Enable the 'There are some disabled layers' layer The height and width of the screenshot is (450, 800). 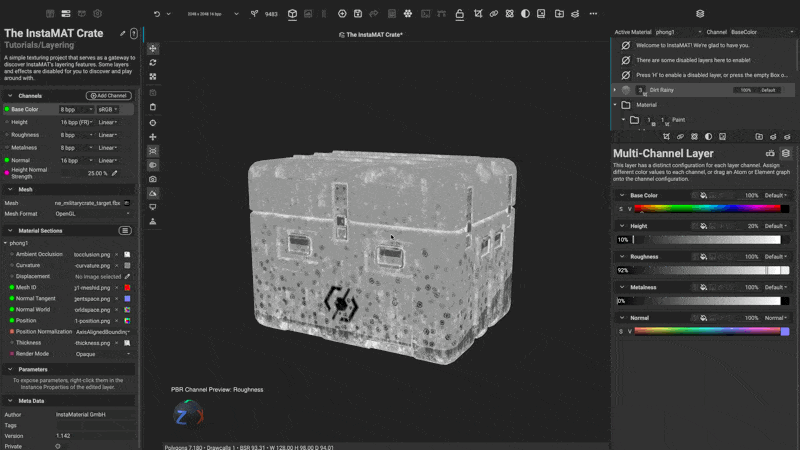[x=626, y=60]
